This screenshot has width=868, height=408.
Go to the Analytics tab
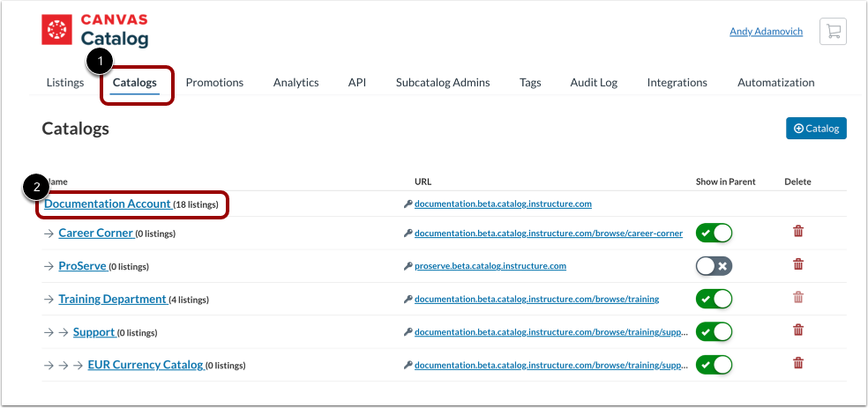[x=296, y=82]
